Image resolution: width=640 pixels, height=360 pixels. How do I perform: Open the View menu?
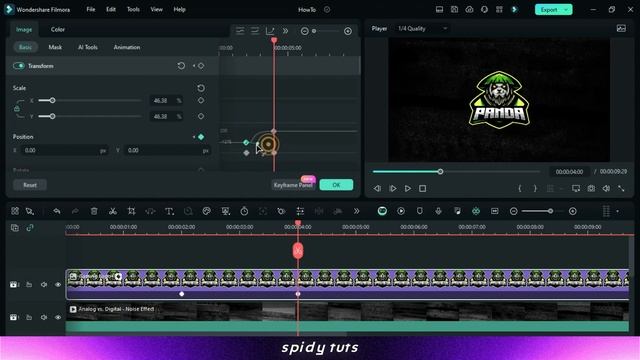click(x=156, y=9)
